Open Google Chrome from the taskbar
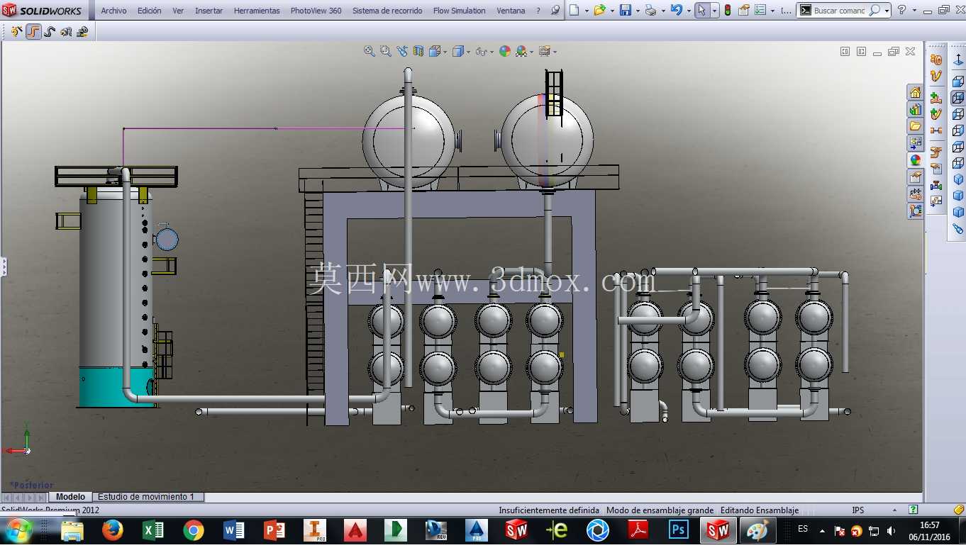The height and width of the screenshot is (560, 966). pyautogui.click(x=194, y=530)
